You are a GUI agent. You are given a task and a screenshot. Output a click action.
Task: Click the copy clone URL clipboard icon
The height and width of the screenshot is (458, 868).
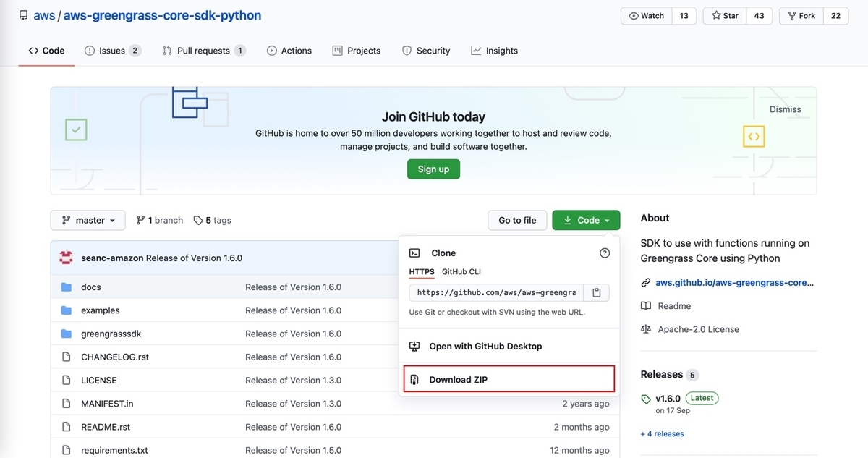tap(597, 293)
